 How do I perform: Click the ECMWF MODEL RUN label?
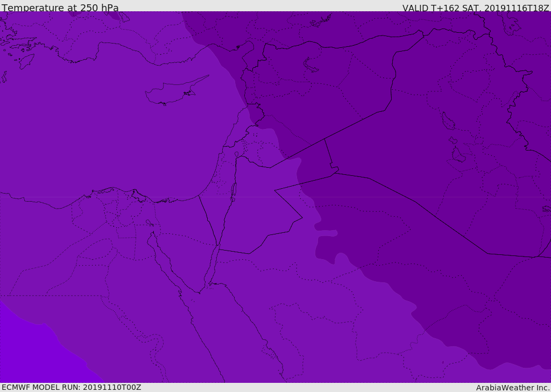coord(72,387)
